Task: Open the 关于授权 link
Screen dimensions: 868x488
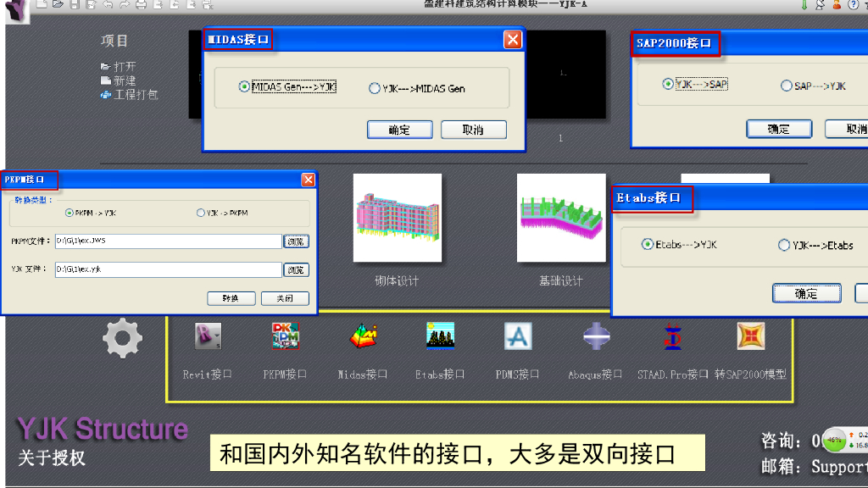Action: click(52, 457)
